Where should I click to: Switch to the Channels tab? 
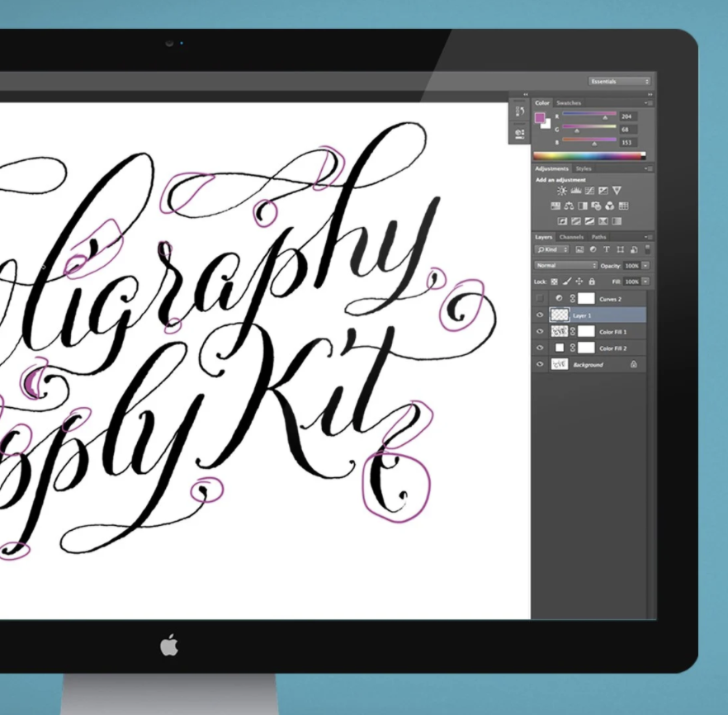pos(571,237)
